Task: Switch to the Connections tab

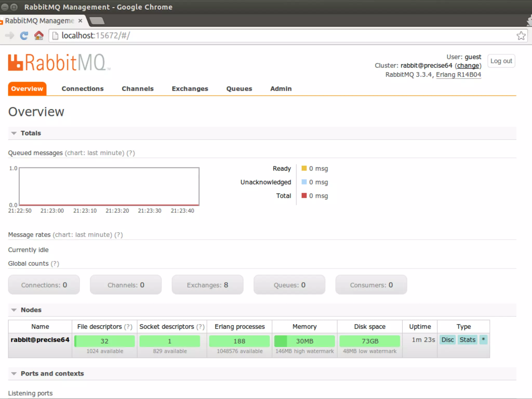Action: [x=82, y=89]
